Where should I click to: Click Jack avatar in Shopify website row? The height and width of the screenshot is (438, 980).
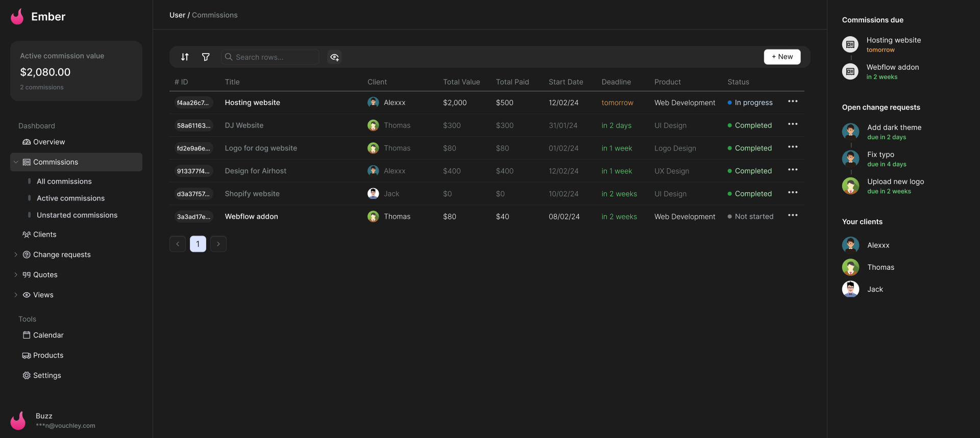[x=373, y=194]
